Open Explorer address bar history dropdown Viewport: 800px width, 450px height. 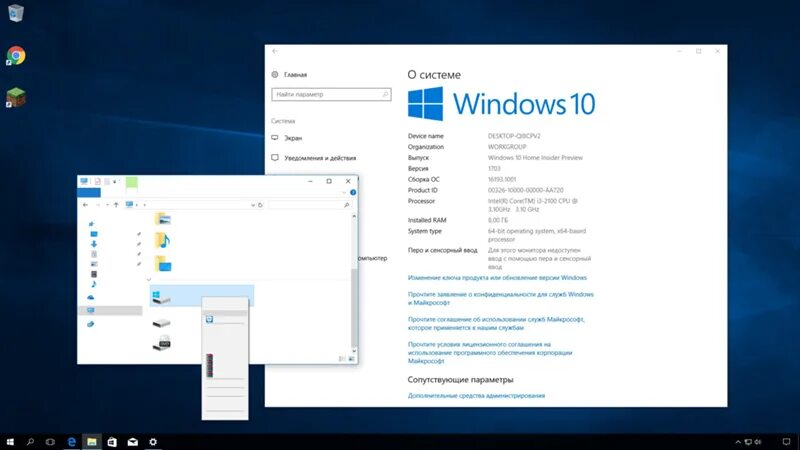point(253,205)
